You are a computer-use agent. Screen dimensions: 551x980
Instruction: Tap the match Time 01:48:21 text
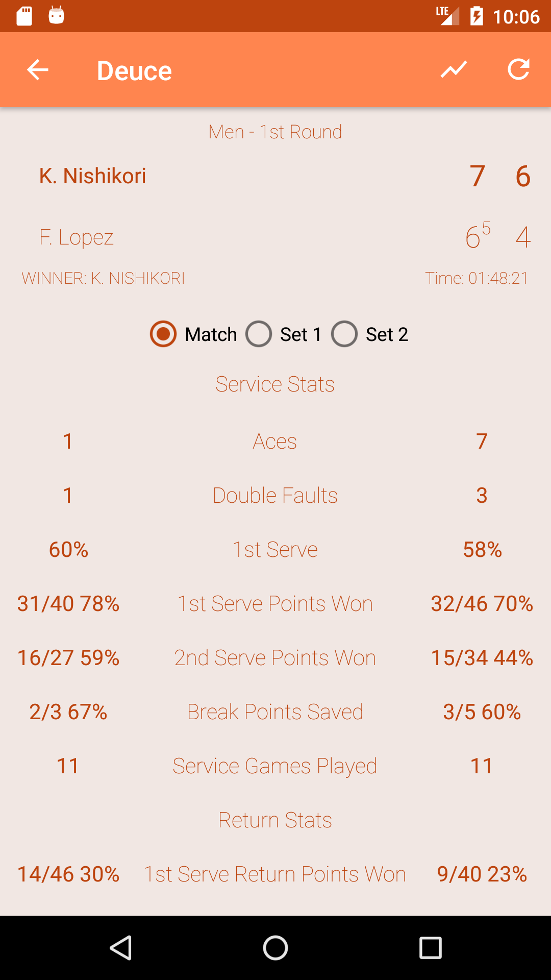point(477,278)
